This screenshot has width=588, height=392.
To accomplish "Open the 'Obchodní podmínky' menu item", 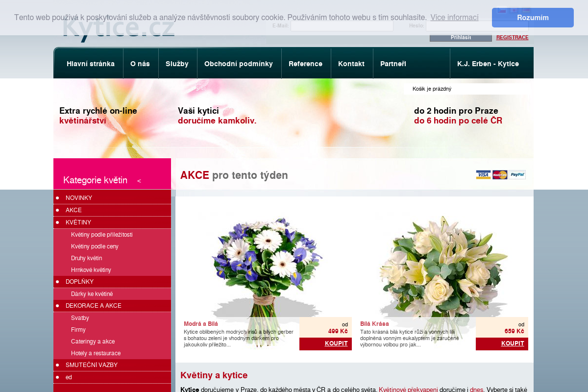I will [239, 63].
